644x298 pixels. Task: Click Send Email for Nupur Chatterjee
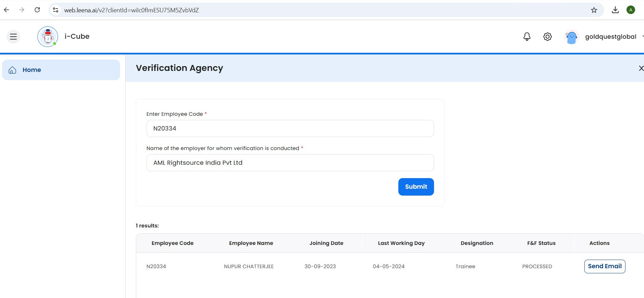coord(605,266)
